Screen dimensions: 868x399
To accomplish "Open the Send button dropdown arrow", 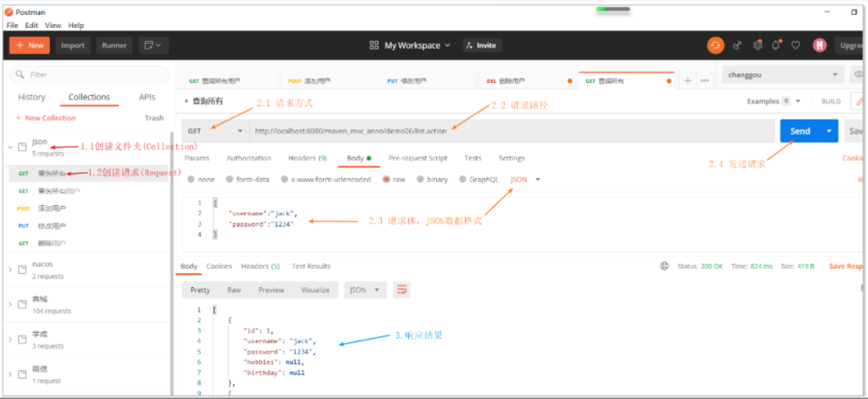I will [x=829, y=131].
